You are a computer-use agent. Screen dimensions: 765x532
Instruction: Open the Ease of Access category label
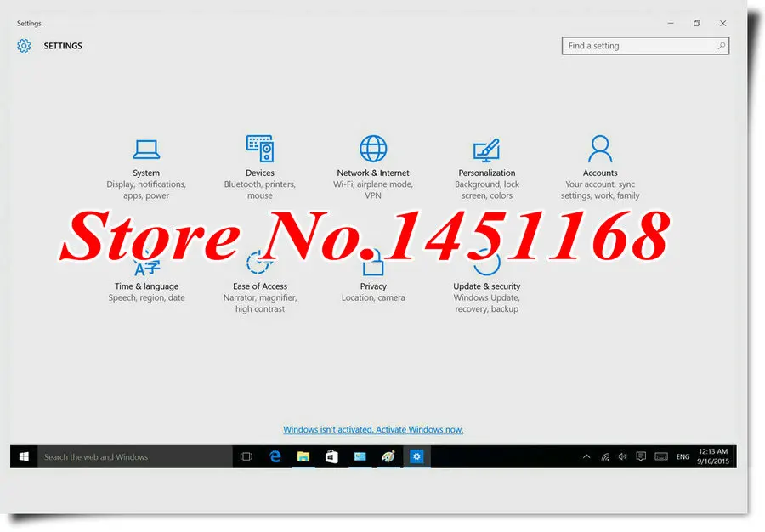coord(259,286)
